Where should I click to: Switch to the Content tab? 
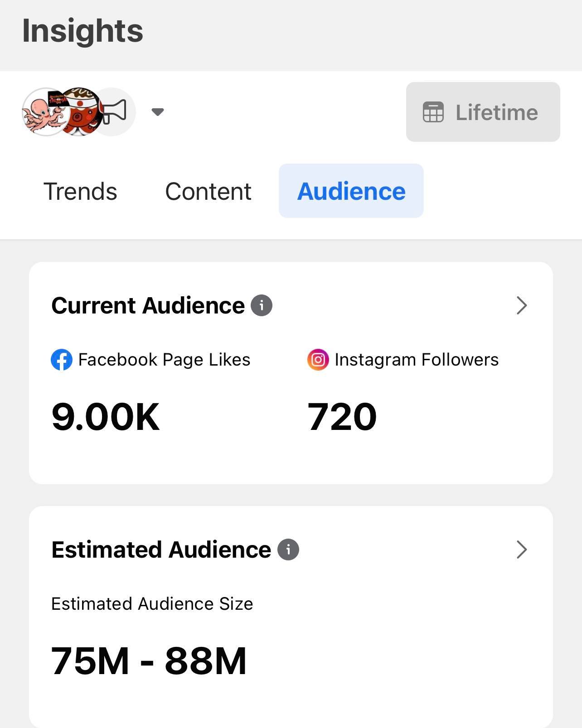(x=208, y=191)
